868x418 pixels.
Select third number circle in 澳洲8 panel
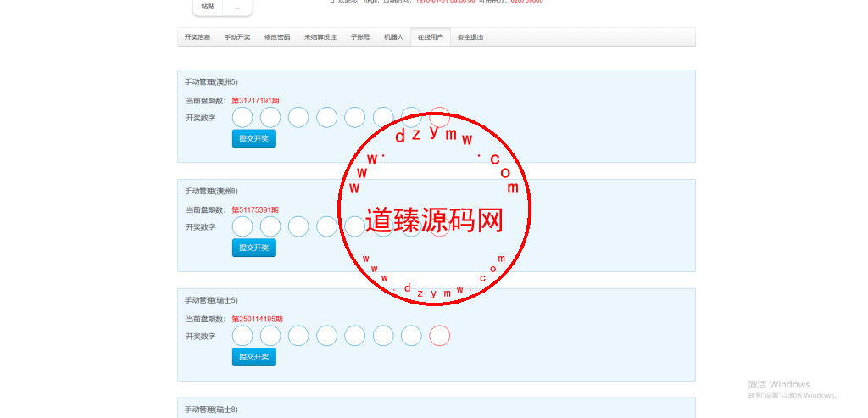[298, 226]
